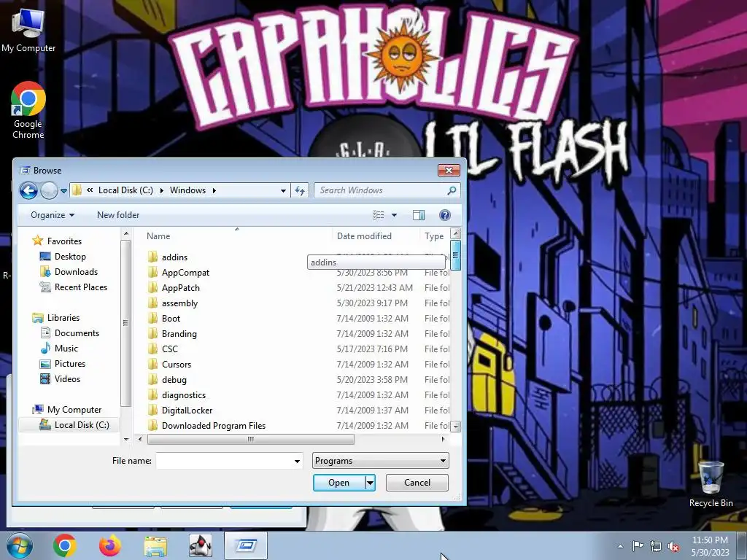The height and width of the screenshot is (560, 747).
Task: Open Downloads in Favorites
Action: point(76,272)
